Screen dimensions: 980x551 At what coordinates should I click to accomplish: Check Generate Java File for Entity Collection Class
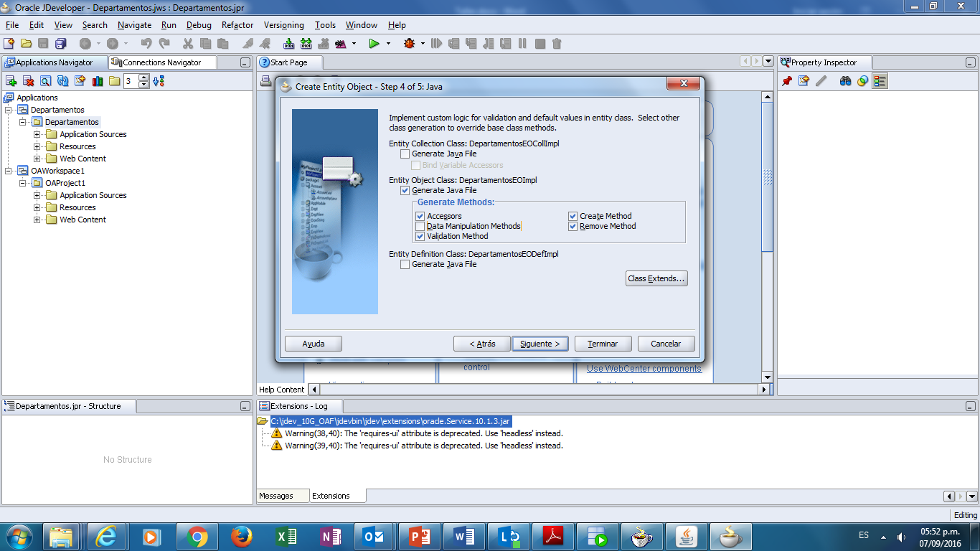coord(405,154)
